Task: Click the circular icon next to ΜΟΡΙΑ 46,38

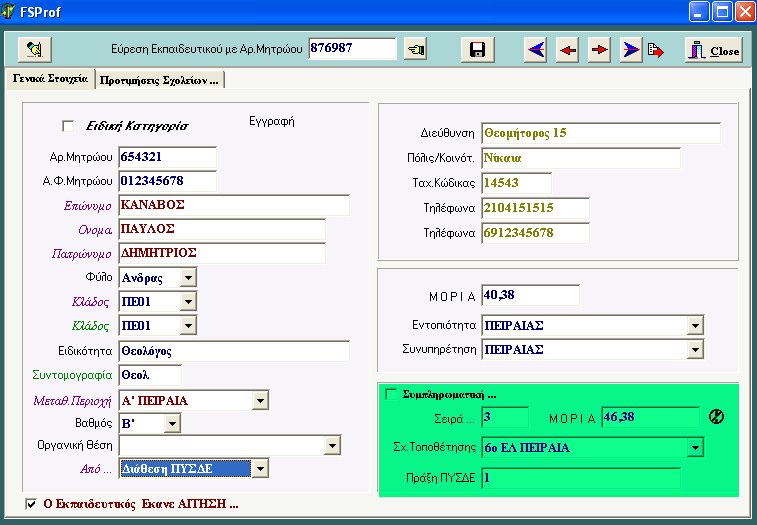Action: coord(715,417)
